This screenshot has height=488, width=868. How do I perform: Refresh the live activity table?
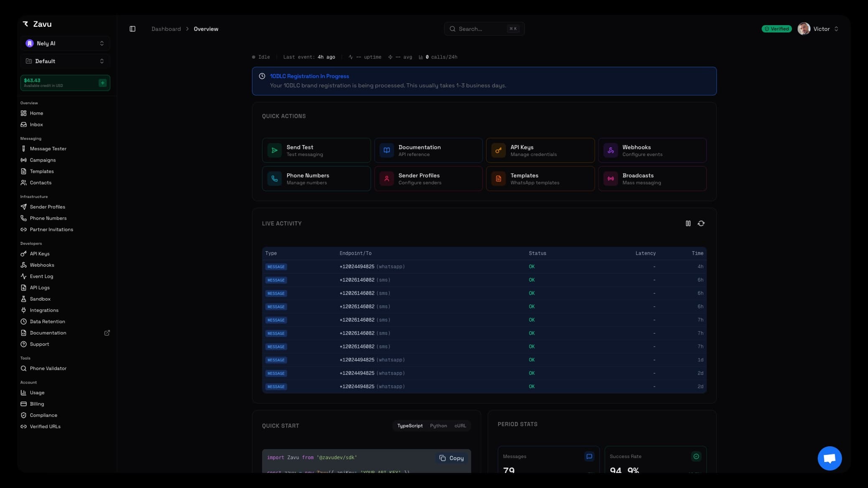(701, 223)
